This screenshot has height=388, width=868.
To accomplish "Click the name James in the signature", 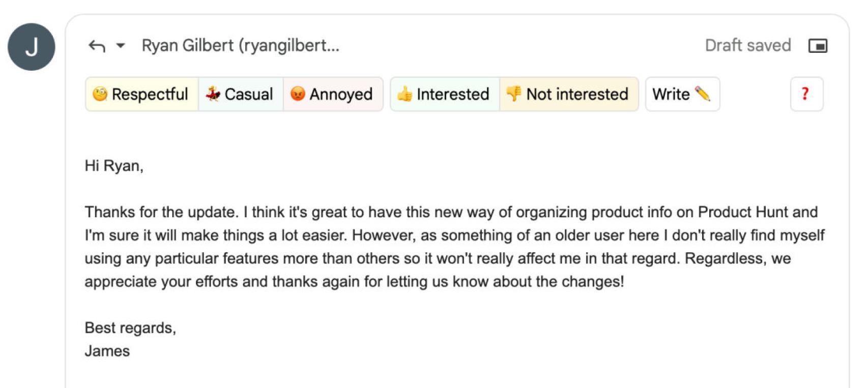I will pos(107,351).
